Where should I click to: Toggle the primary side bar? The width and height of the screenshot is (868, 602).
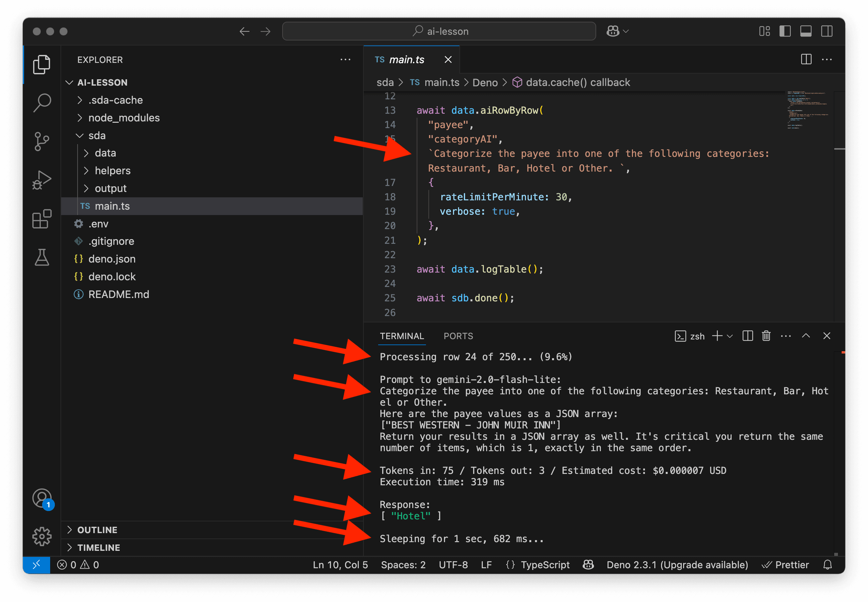point(785,31)
